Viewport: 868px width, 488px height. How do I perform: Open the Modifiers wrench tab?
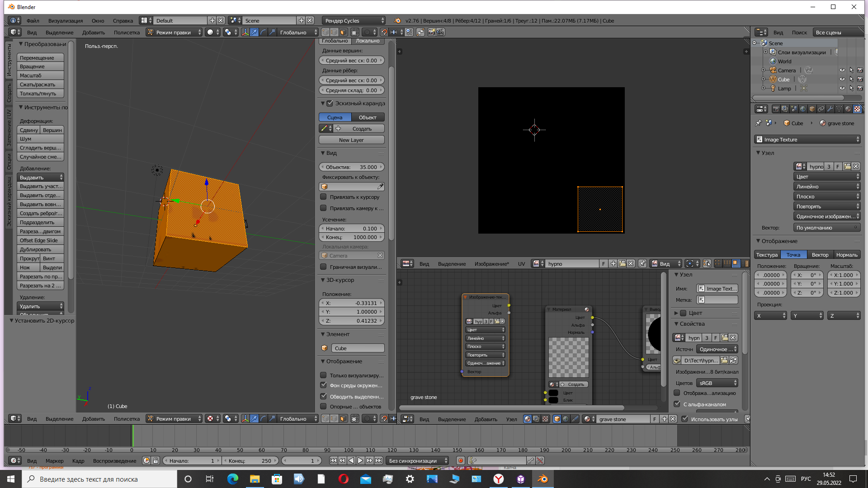pyautogui.click(x=830, y=109)
